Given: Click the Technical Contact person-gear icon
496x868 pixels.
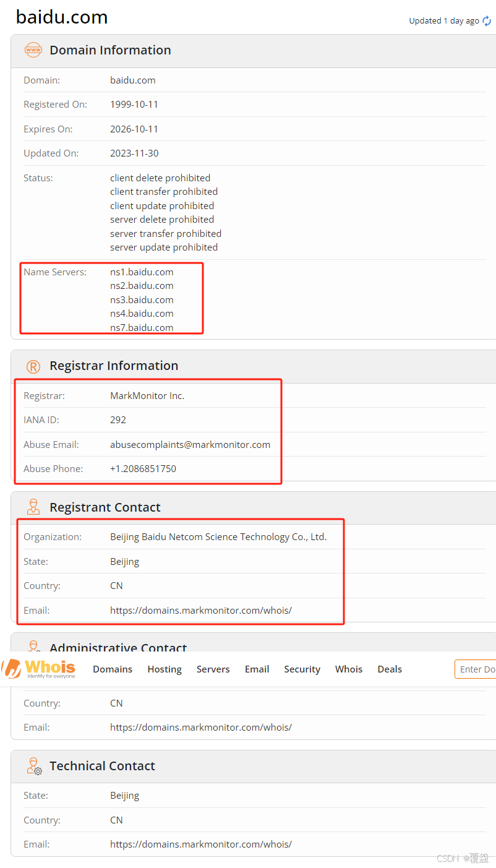Looking at the screenshot, I should click(34, 766).
